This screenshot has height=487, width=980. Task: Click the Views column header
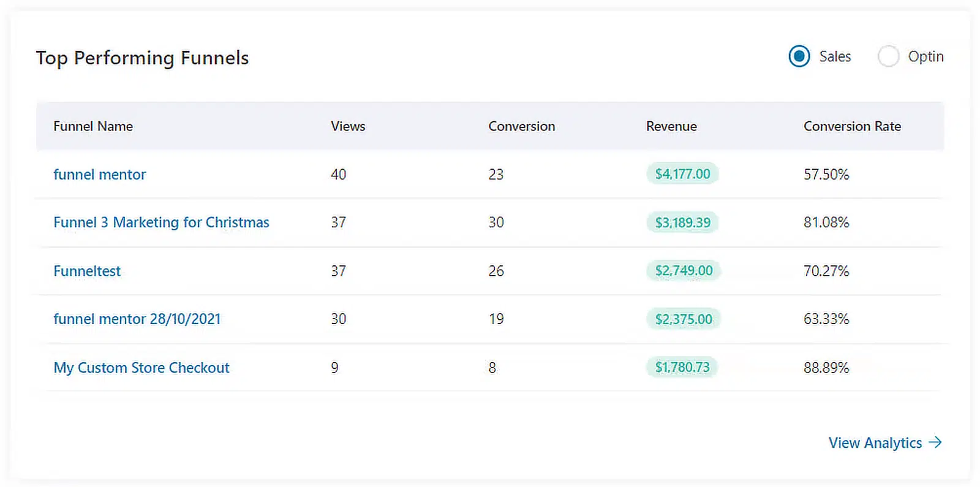coord(348,126)
